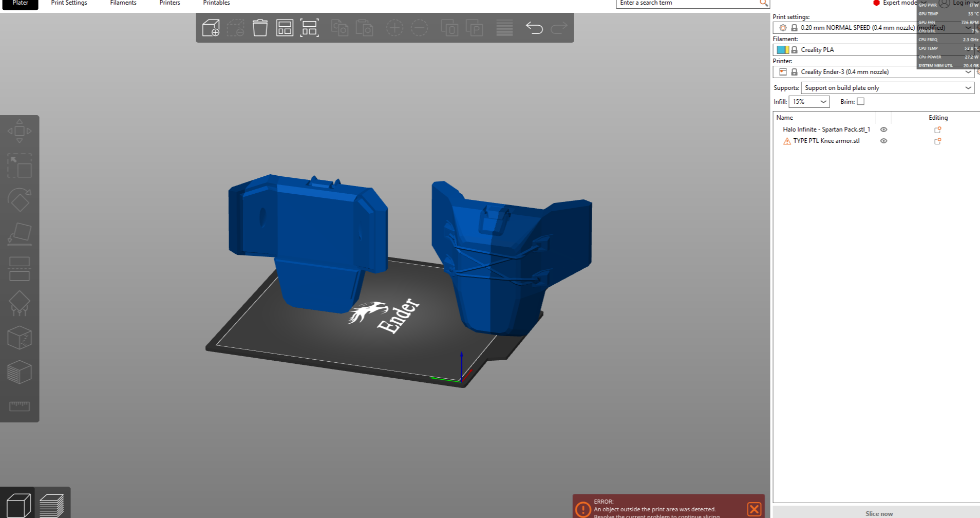980x518 pixels.
Task: Dismiss the error notification with X
Action: point(754,509)
